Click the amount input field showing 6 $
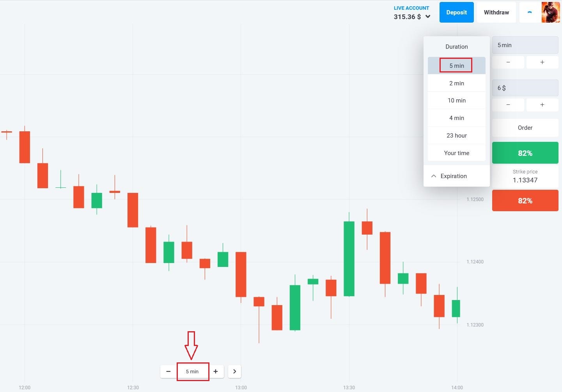This screenshot has width=562, height=392. click(x=525, y=88)
